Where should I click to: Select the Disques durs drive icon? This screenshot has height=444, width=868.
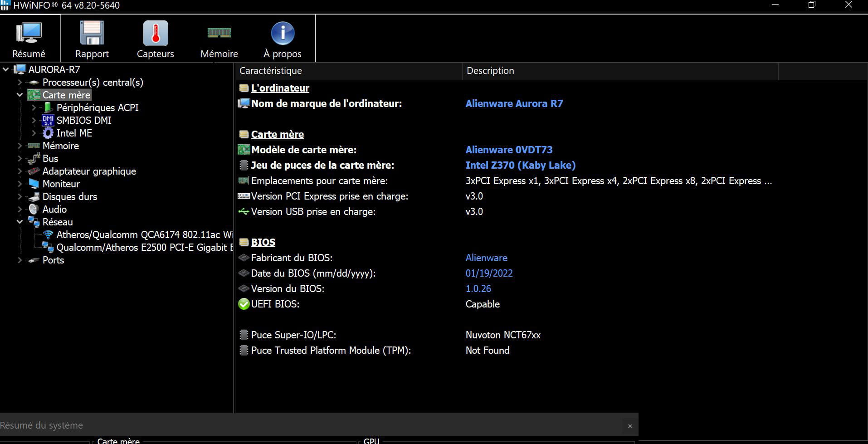click(34, 196)
